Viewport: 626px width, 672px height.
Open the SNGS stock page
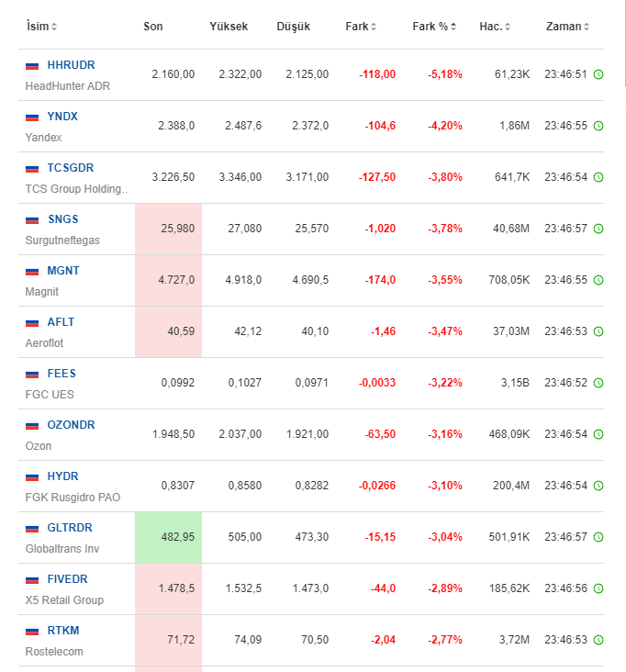(x=63, y=219)
